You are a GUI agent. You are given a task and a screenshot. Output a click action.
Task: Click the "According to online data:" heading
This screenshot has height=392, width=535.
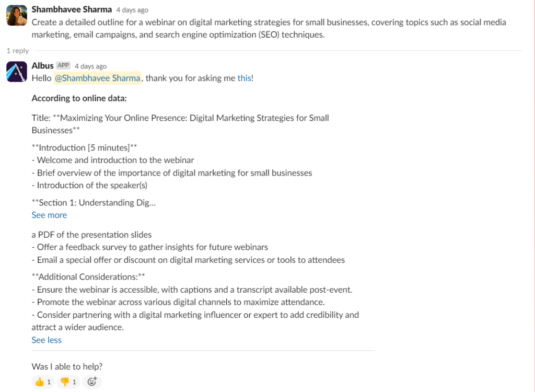click(79, 98)
